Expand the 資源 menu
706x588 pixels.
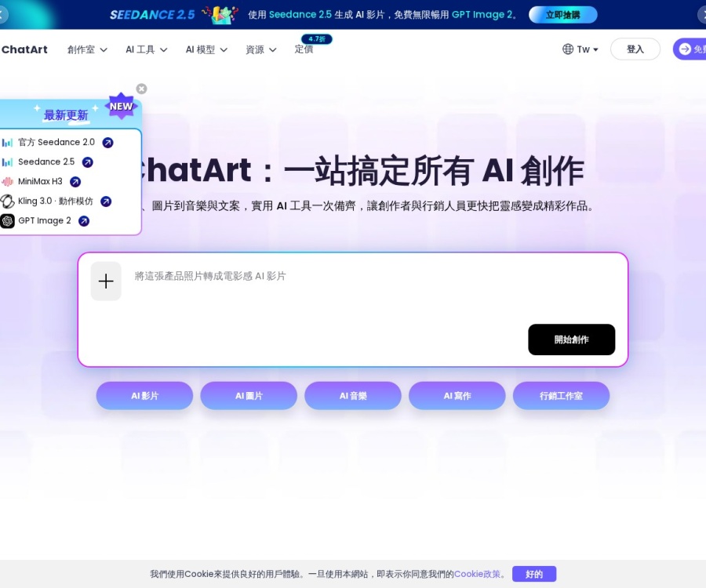(x=260, y=49)
